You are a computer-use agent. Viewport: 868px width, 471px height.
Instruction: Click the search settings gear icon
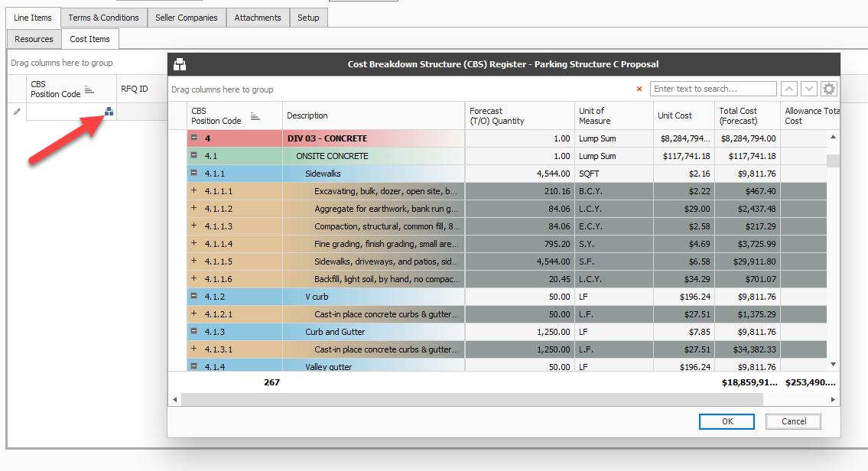pos(829,89)
